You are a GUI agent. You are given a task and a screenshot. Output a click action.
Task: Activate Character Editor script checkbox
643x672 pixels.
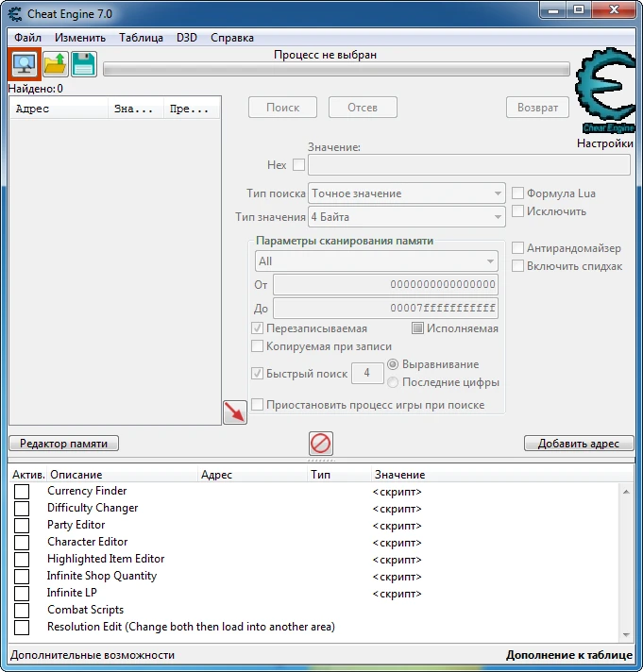coord(22,542)
